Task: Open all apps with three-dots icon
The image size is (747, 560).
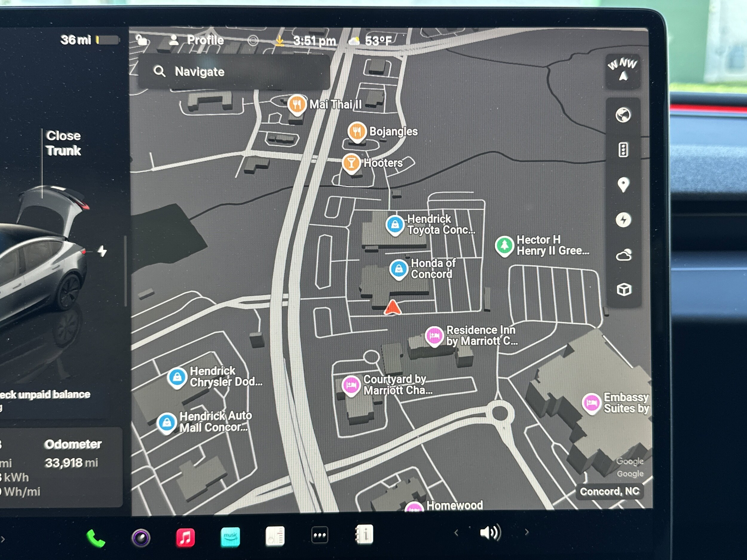Action: [319, 535]
